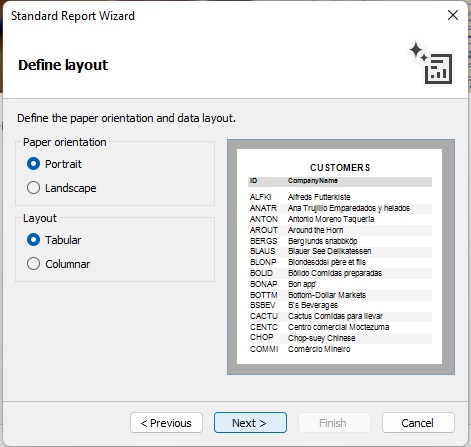Screen dimensions: 471x447
Task: Cancel the report wizard
Action: (x=418, y=423)
